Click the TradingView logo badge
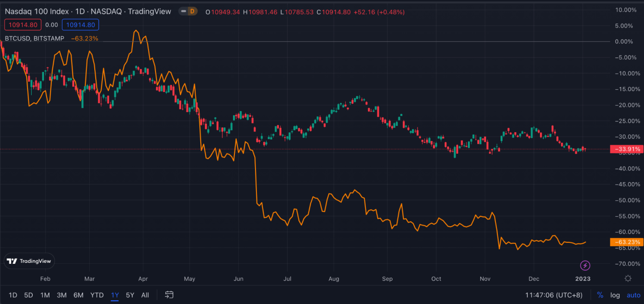 click(29, 261)
